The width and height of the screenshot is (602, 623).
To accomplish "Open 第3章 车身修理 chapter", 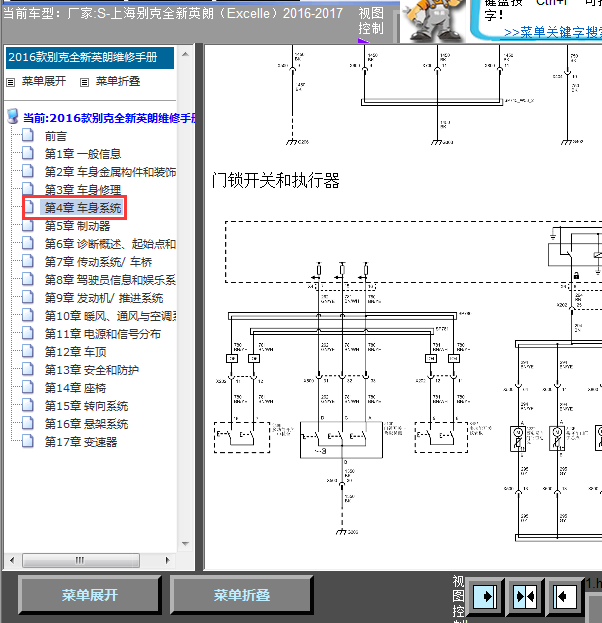I will coord(83,190).
